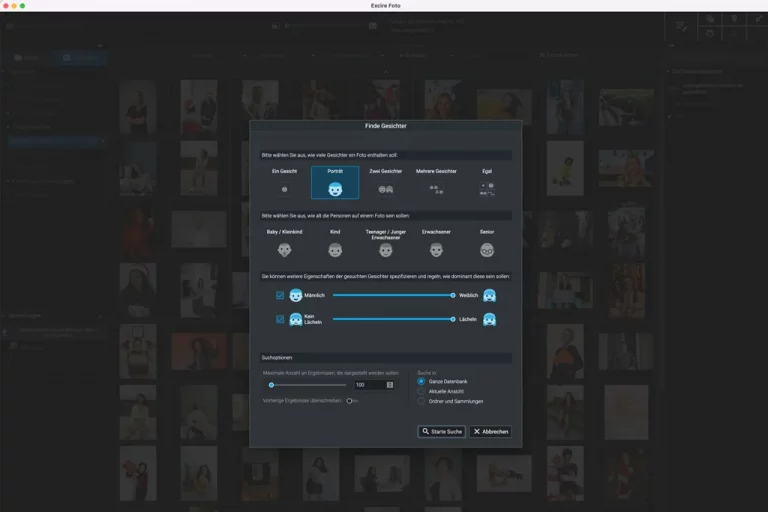The image size is (768, 512).
Task: Choose the Teenager / Junger Erwachsener icon
Action: tap(385, 250)
